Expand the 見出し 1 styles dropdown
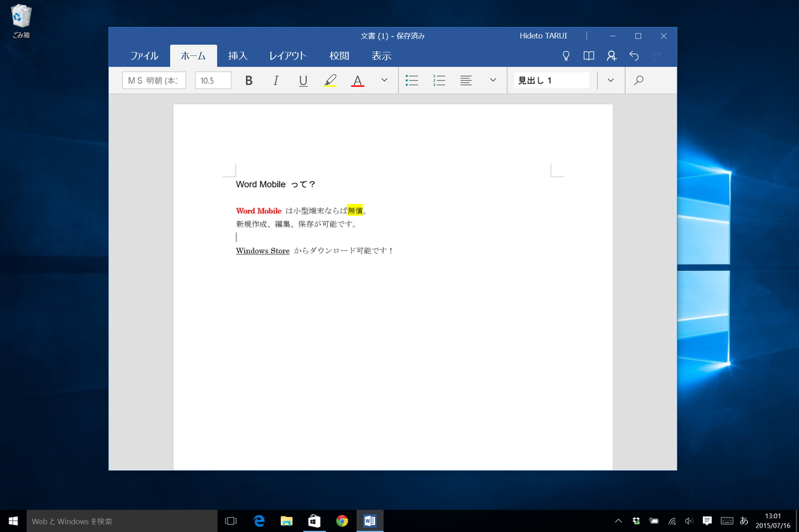The height and width of the screenshot is (532, 799). (610, 80)
